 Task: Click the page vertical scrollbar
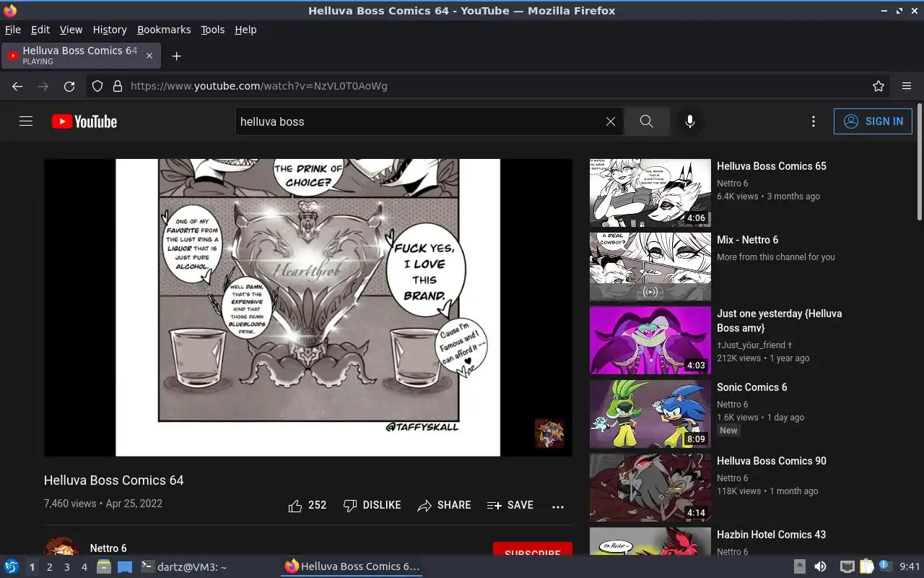[920, 162]
